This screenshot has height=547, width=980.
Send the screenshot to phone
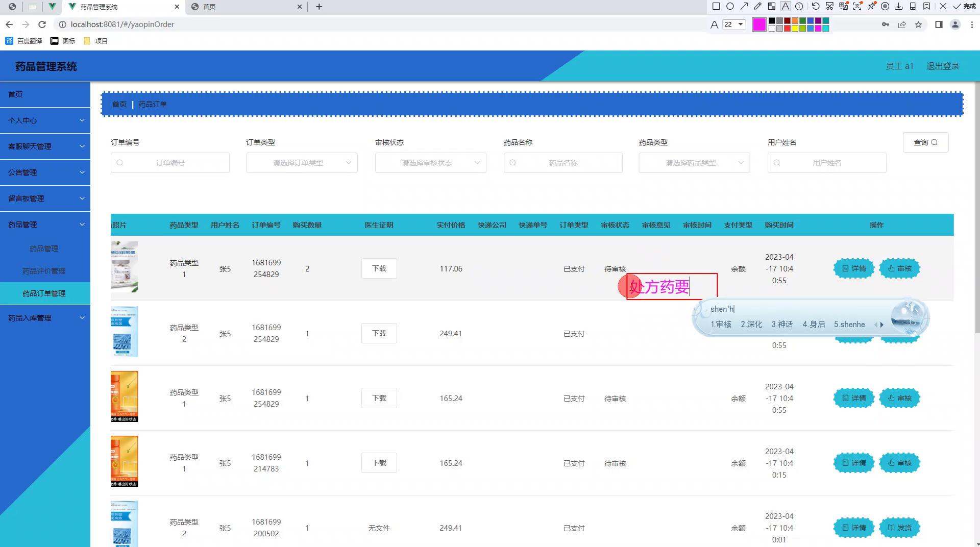(x=913, y=7)
